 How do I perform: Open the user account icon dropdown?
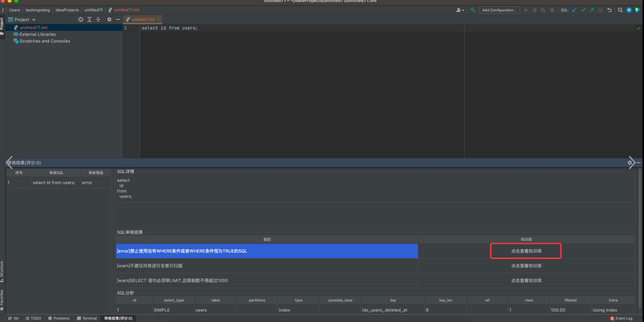(460, 10)
